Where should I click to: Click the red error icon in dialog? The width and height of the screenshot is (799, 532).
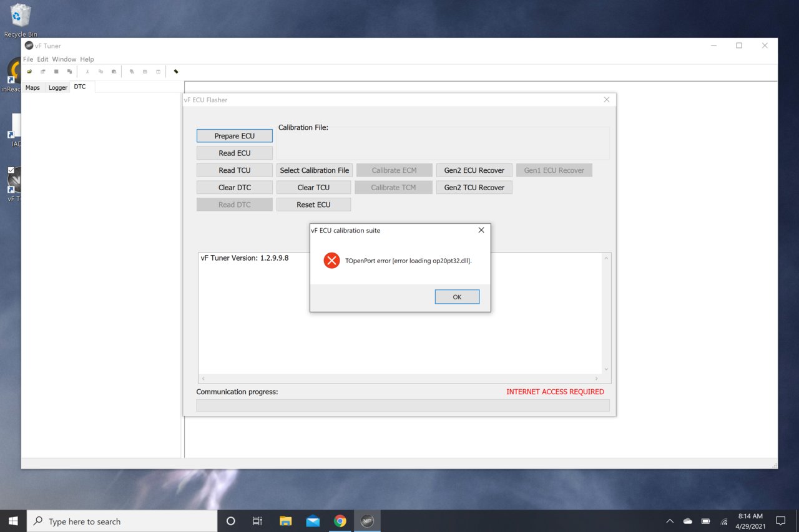tap(331, 261)
